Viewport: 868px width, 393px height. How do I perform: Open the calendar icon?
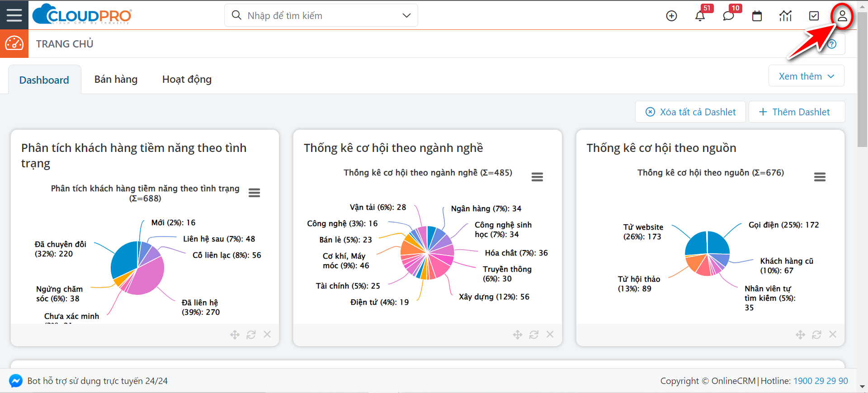(x=757, y=16)
